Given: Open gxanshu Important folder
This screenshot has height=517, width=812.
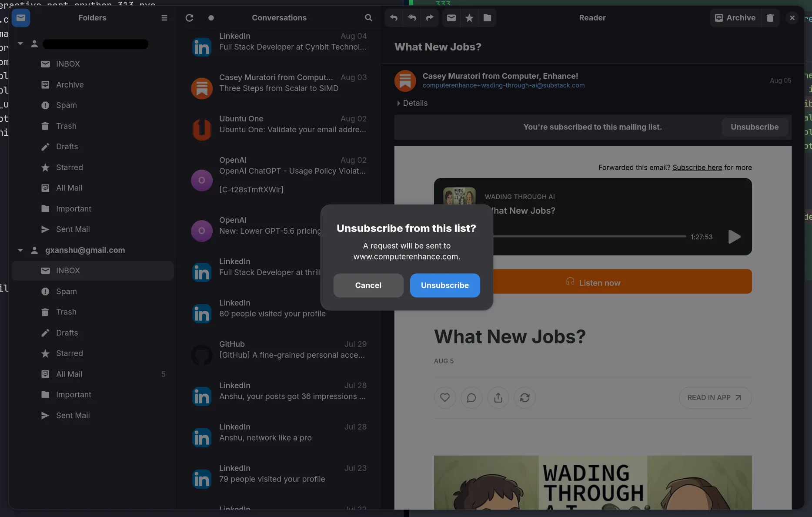Looking at the screenshot, I should [93, 395].
